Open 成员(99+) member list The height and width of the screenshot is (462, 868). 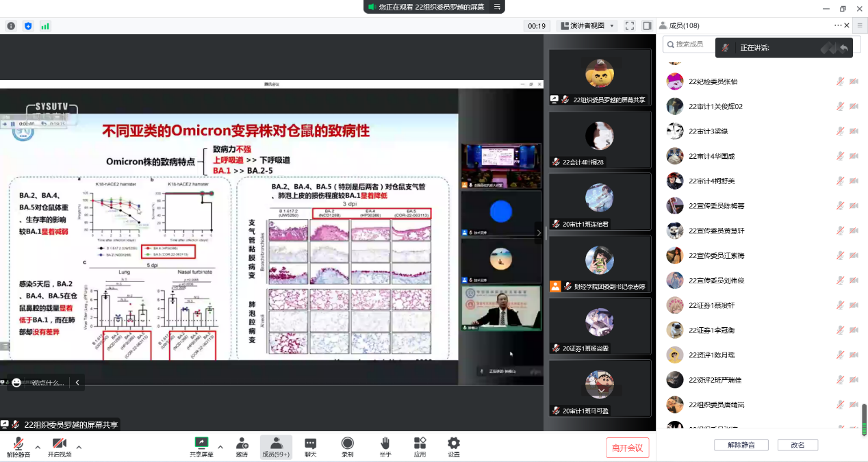point(277,446)
